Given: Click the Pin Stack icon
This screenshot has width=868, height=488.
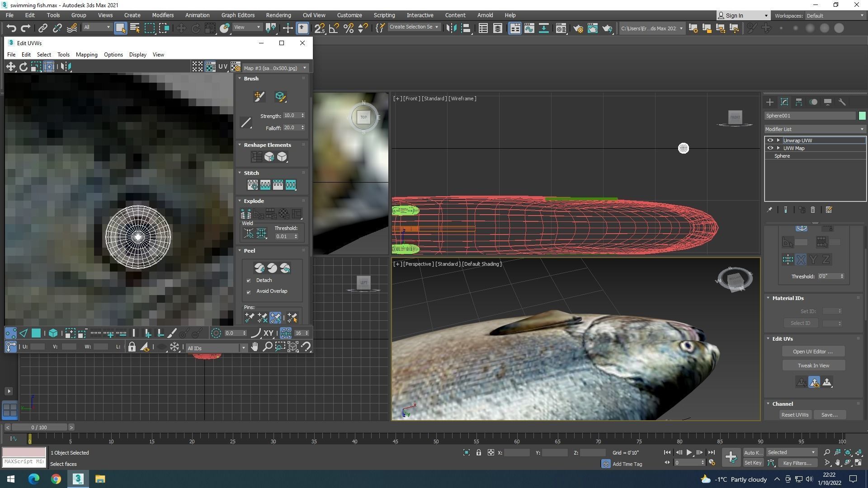Looking at the screenshot, I should click(769, 210).
